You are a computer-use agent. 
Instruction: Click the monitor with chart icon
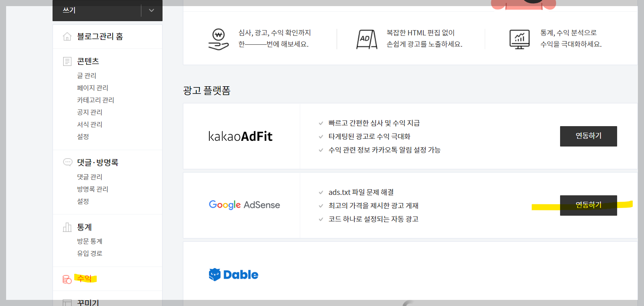point(519,39)
